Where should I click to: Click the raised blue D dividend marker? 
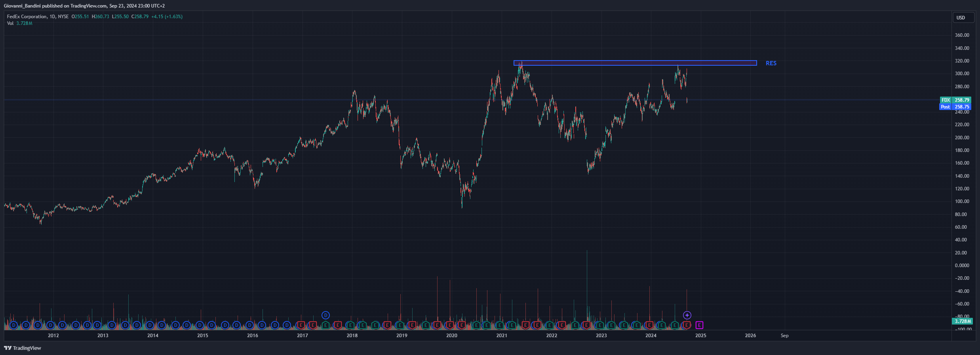pos(325,315)
